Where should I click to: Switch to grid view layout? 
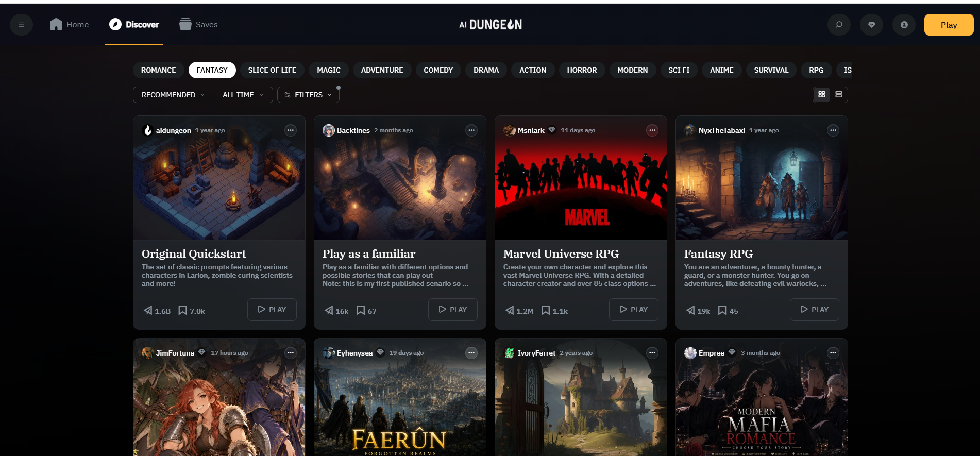pos(822,94)
